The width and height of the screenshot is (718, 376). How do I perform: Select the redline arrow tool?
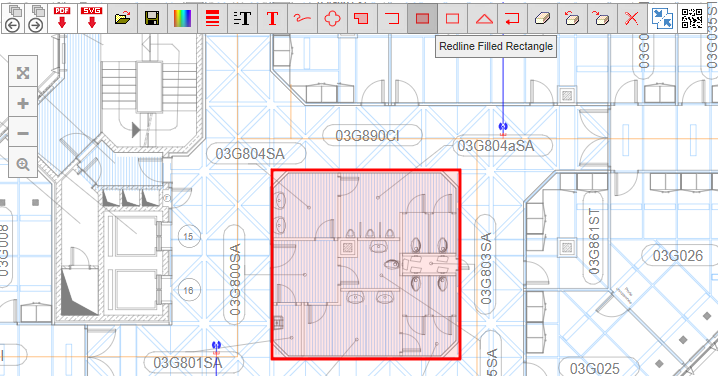point(512,18)
